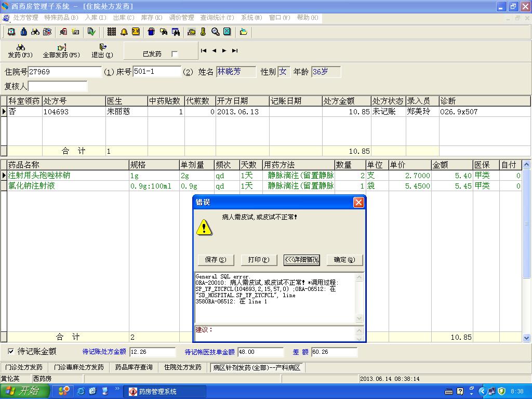This screenshot has width=532, height=399.
Task: Go to the previous record arrow
Action: 214,50
